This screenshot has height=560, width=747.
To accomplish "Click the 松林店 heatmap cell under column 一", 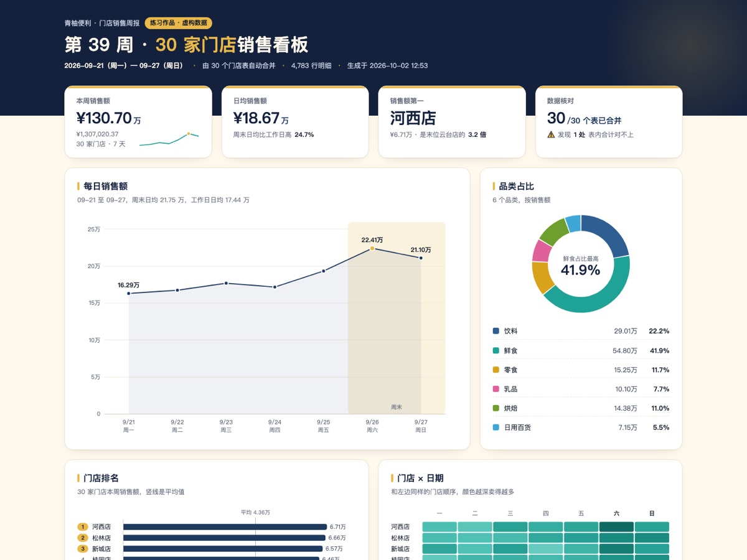I will tap(439, 538).
